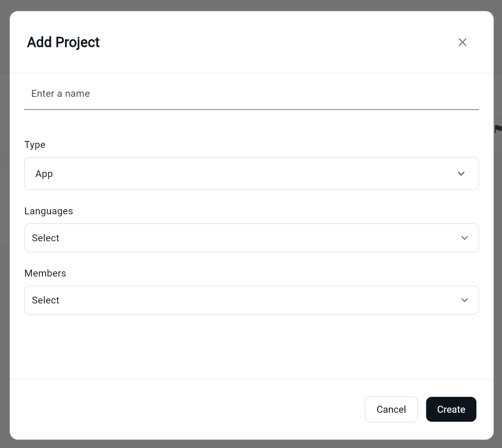Viewport: 502px width, 448px height.
Task: Click the Select box under Languages
Action: coord(251,238)
